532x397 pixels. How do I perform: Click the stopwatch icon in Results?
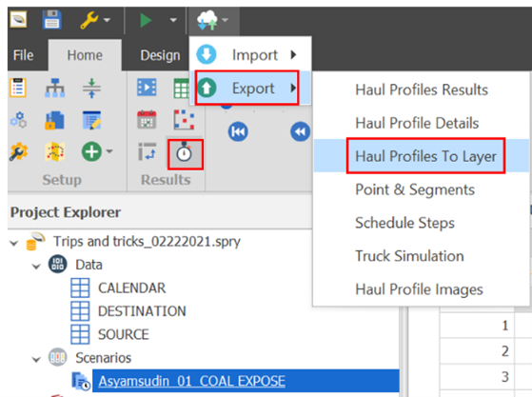pyautogui.click(x=185, y=154)
